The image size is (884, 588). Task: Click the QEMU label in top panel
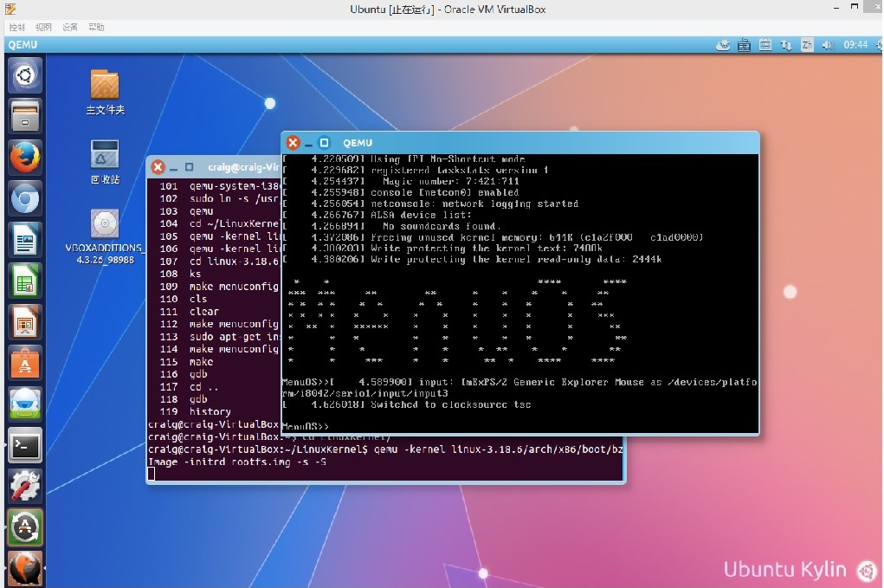pos(23,44)
